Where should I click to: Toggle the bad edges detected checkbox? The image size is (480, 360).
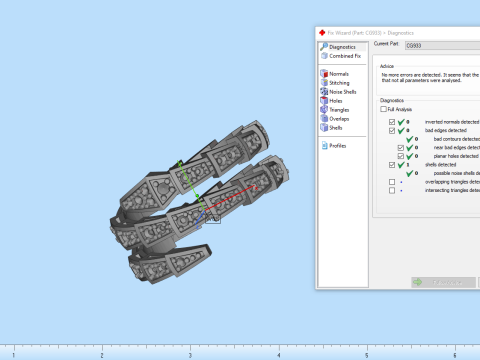pos(392,131)
